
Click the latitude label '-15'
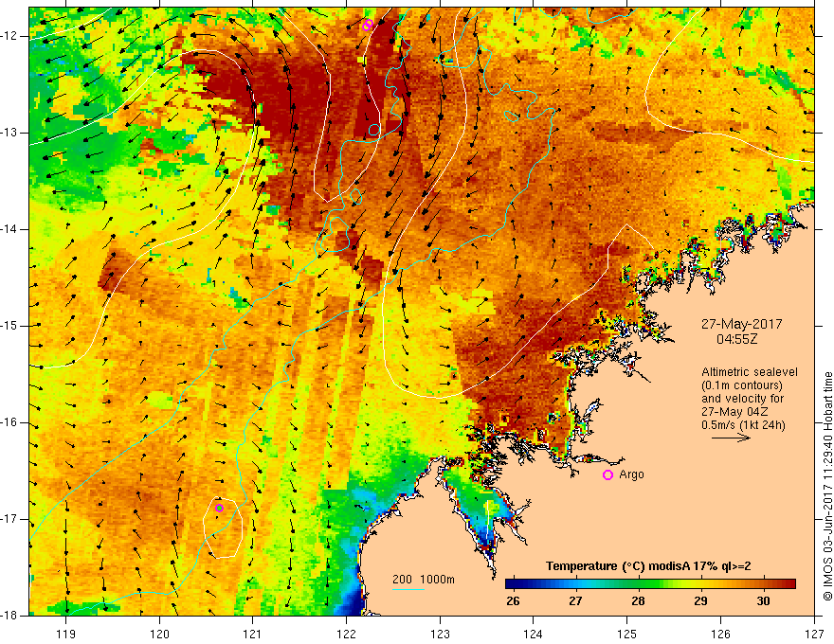(10, 326)
